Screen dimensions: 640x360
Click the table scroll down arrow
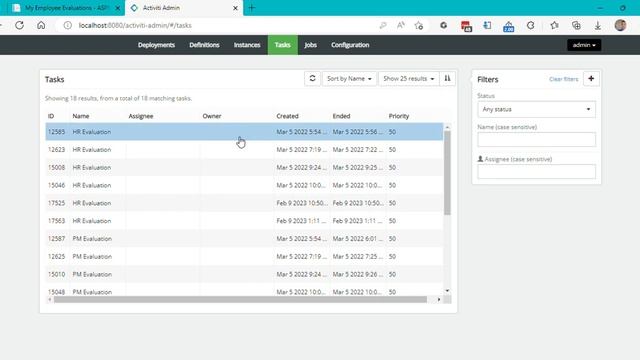(447, 291)
